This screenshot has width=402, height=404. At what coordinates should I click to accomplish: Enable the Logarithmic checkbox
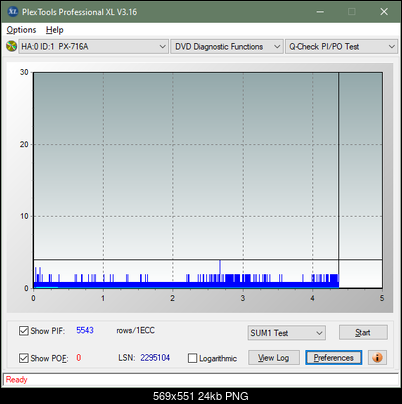192,358
